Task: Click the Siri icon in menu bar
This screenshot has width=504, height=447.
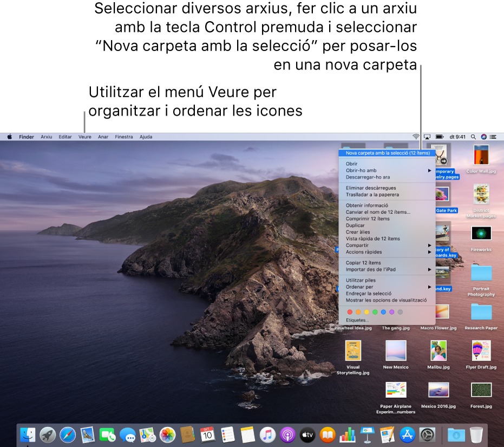Action: (x=483, y=137)
